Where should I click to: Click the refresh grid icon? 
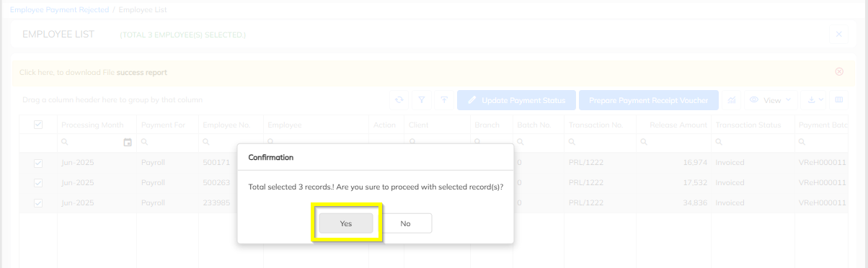399,100
